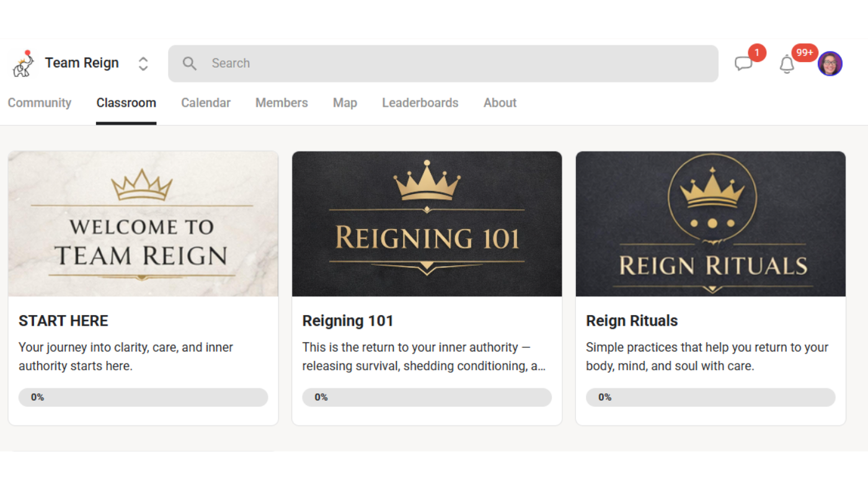Viewport: 868px width, 490px height.
Task: Click the Reign Rituals course title
Action: point(632,321)
